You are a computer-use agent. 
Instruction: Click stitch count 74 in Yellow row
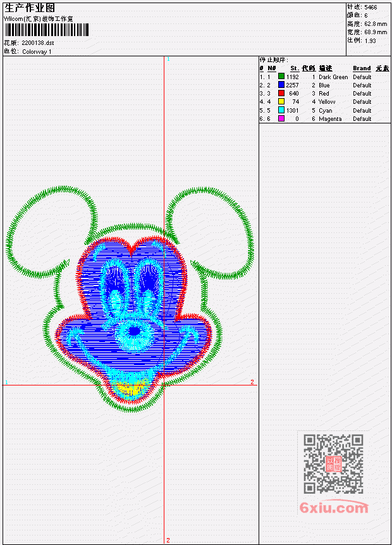click(295, 102)
